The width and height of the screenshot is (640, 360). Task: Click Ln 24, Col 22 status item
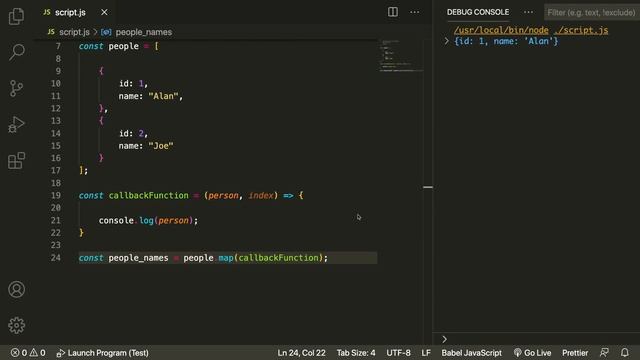tap(301, 353)
